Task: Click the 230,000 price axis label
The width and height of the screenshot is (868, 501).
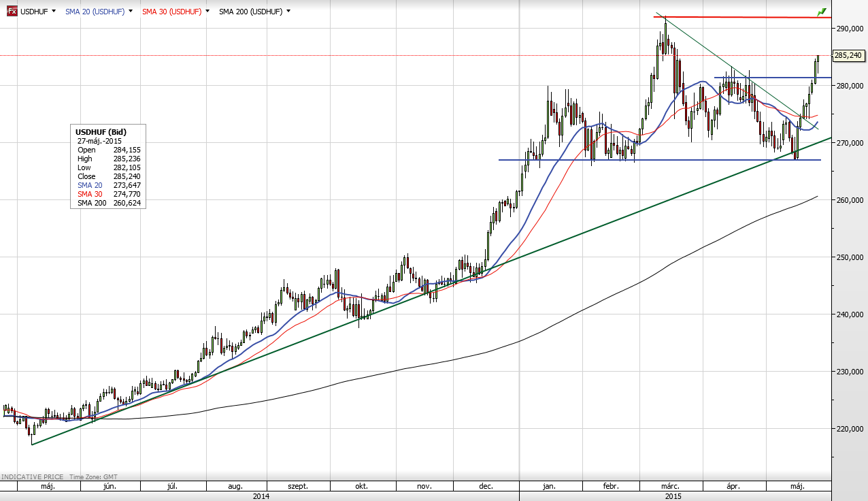Action: pyautogui.click(x=850, y=372)
